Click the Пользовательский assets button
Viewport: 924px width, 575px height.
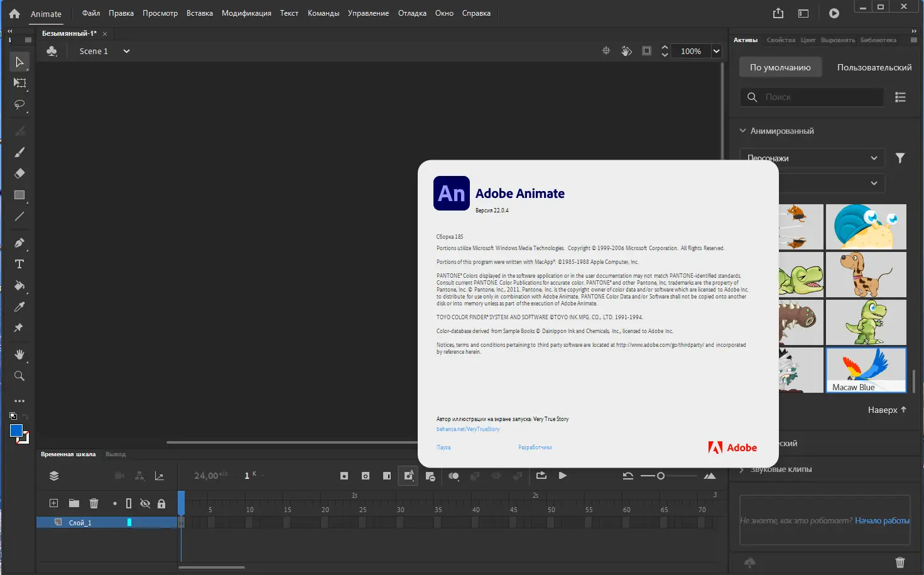click(873, 67)
